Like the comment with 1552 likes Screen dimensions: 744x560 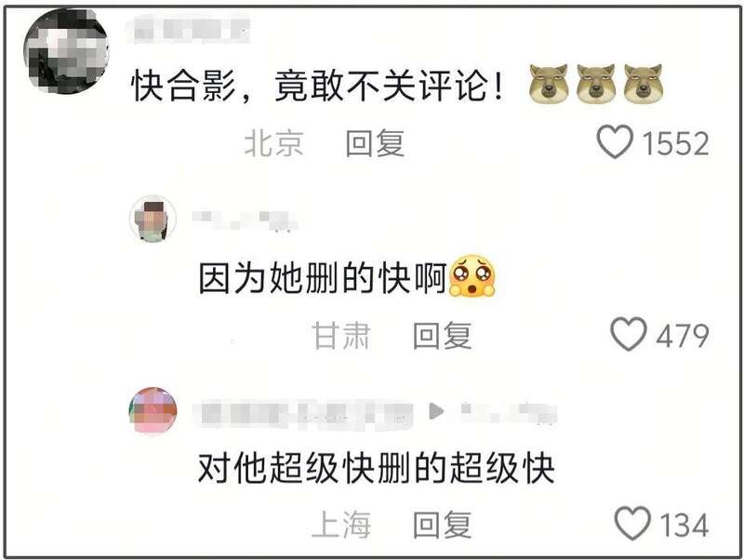[615, 141]
